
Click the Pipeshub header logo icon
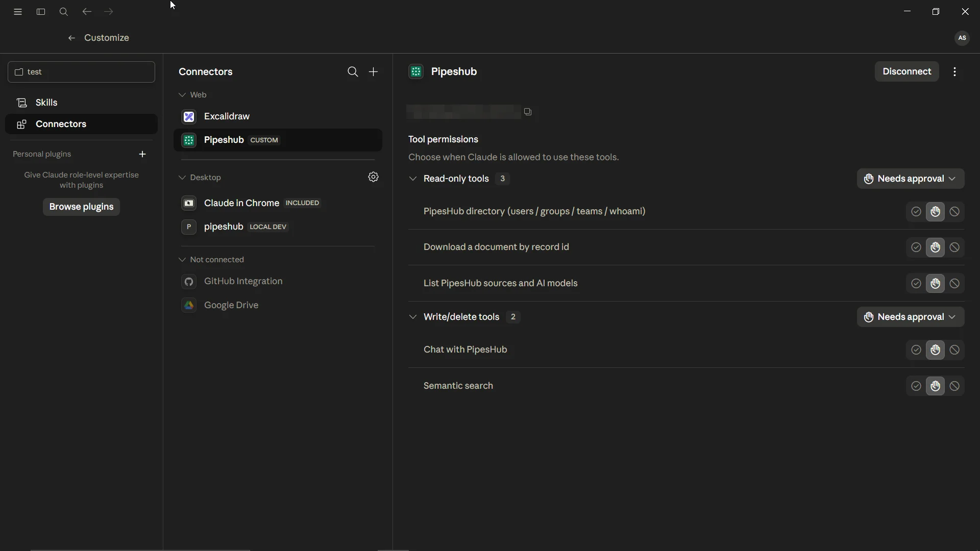point(416,72)
